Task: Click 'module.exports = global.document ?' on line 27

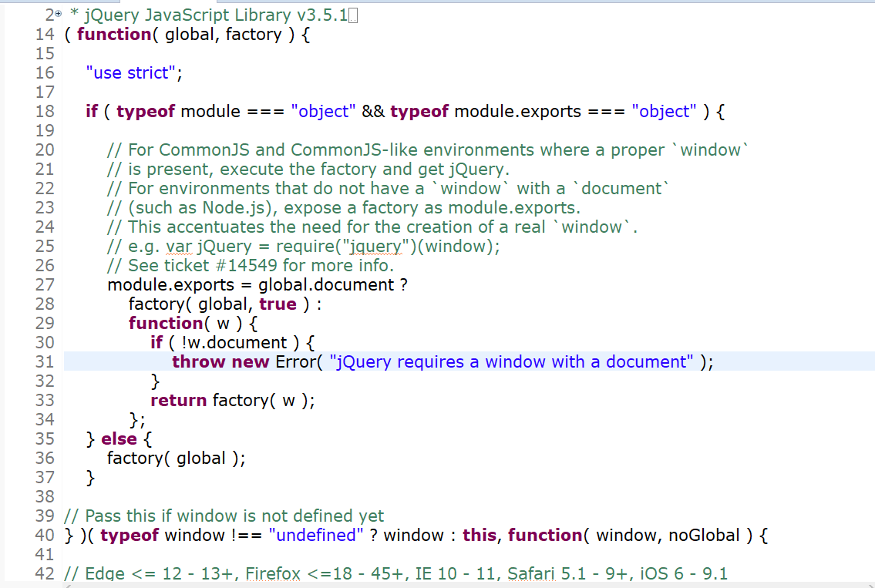Action: [x=257, y=285]
